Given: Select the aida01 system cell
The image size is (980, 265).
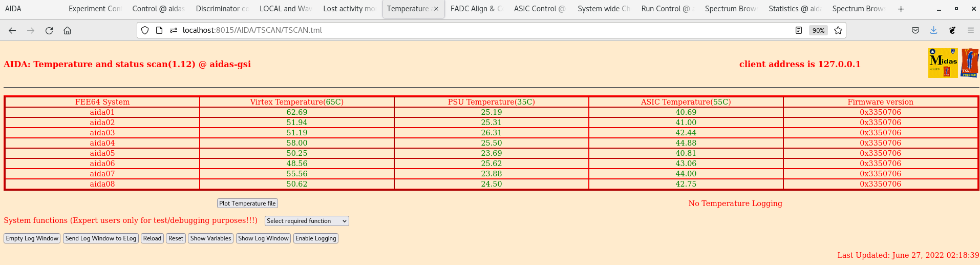Looking at the screenshot, I should point(102,112).
